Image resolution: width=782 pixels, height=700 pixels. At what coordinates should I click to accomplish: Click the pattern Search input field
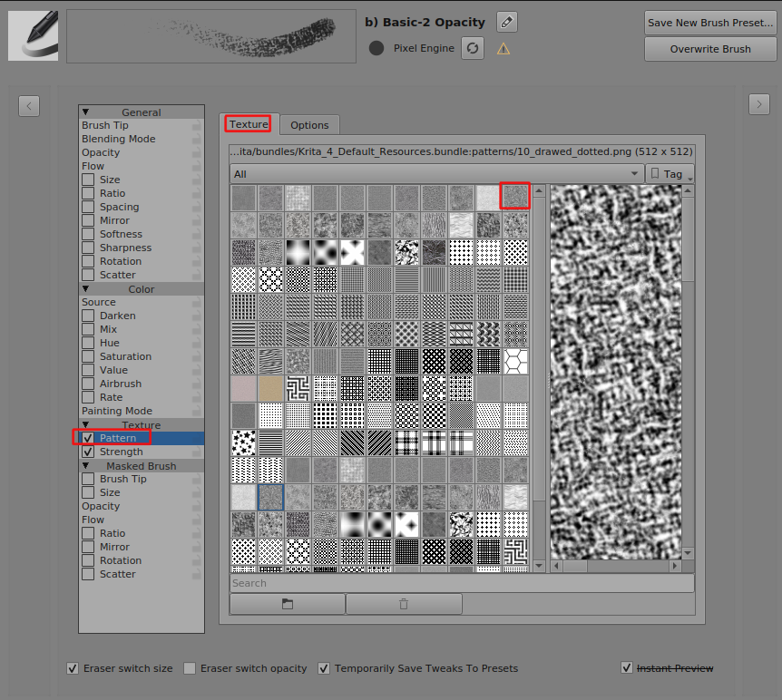[462, 583]
